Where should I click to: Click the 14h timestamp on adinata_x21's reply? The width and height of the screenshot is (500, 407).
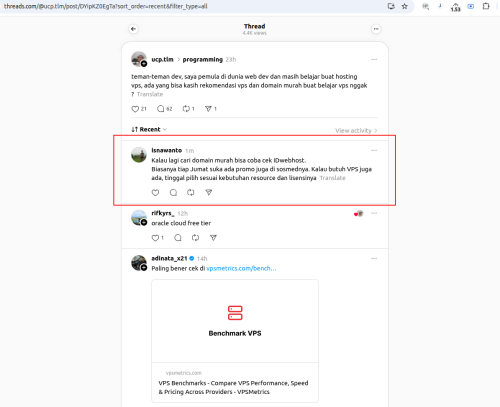coord(202,259)
